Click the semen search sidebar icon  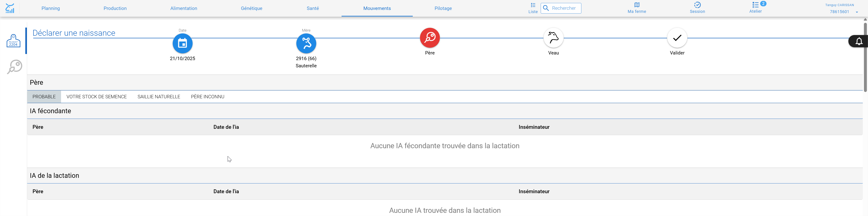coord(14,67)
